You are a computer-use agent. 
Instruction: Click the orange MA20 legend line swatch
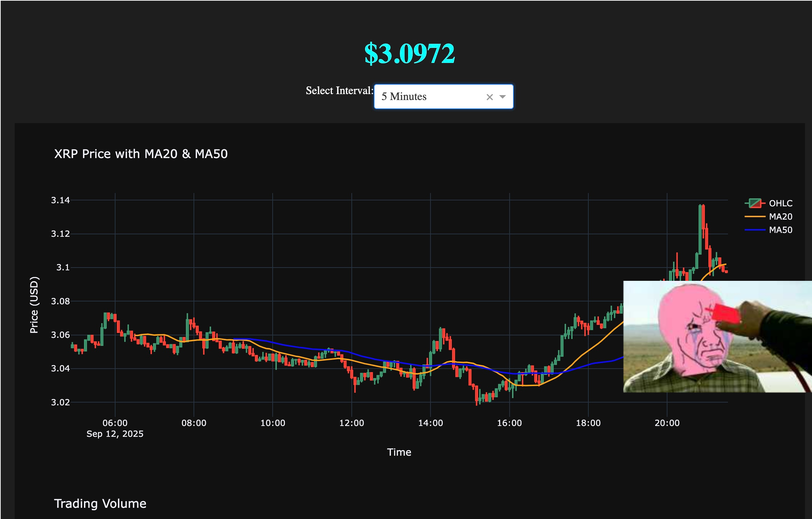pos(755,216)
